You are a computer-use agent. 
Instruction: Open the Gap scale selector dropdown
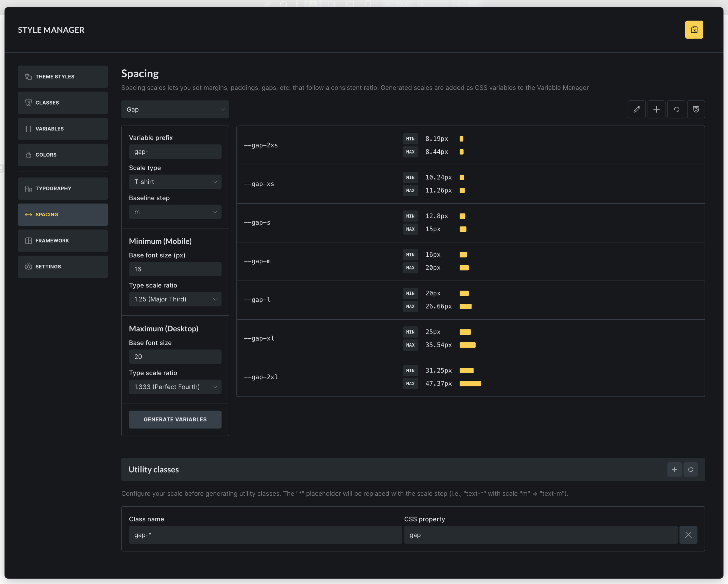tap(175, 109)
